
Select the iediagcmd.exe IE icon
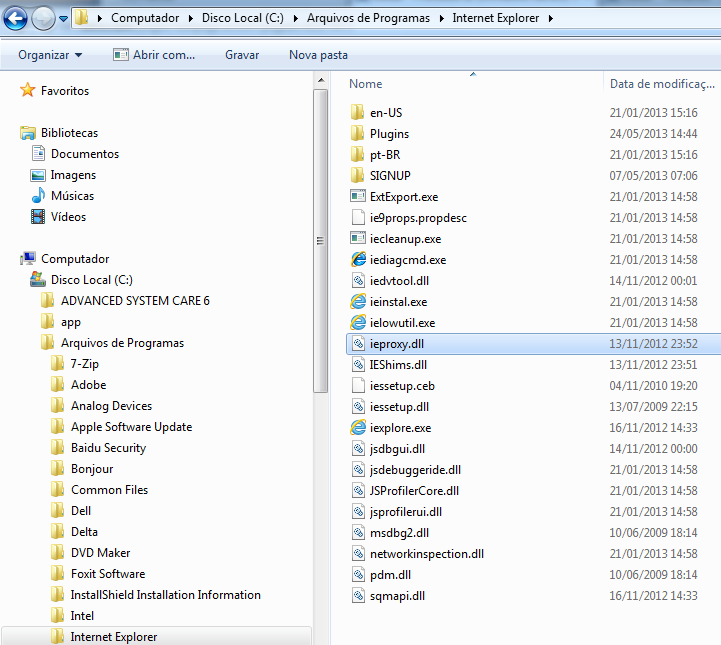pyautogui.click(x=358, y=259)
